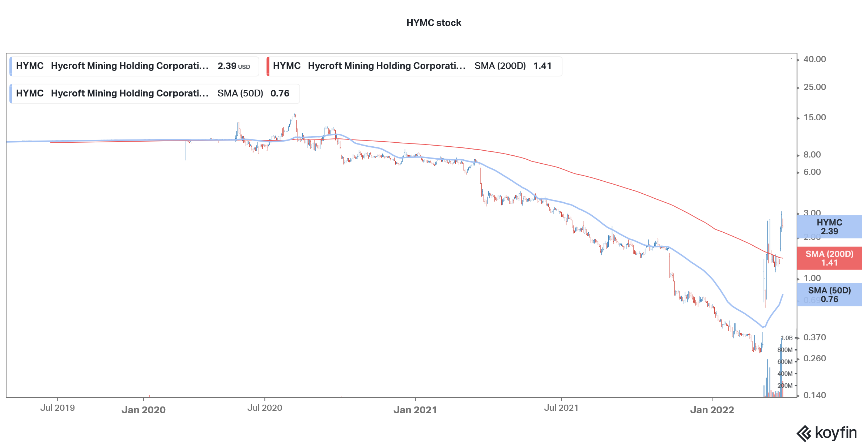
Task: Click the blue color bar of HYMC price legend
Action: click(x=11, y=66)
